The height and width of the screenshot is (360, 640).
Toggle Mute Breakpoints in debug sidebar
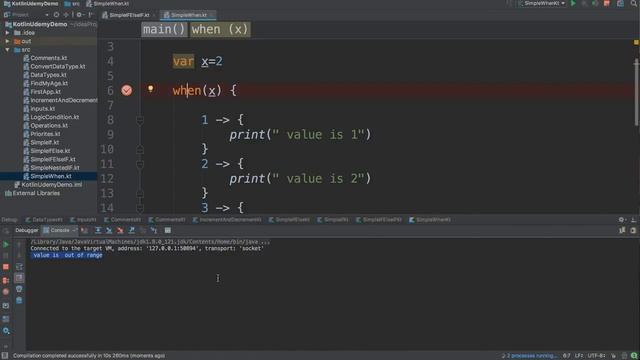(6, 292)
